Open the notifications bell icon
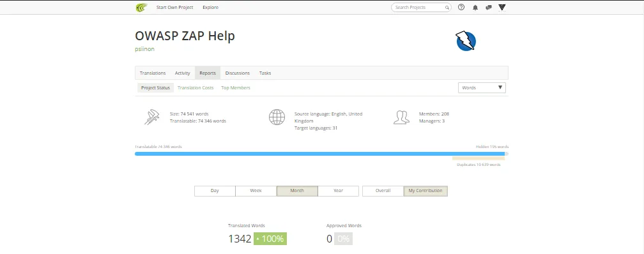 [475, 8]
